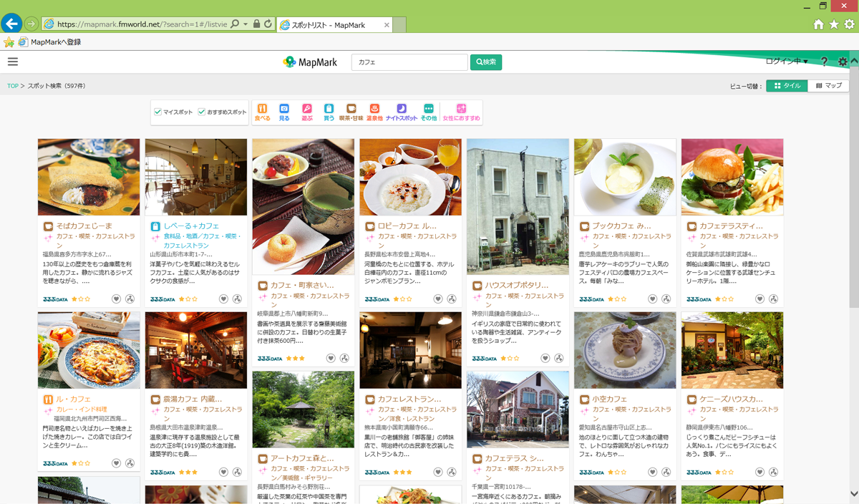
Task: Filter by the 遊ぶ (play) category
Action: coord(307,112)
